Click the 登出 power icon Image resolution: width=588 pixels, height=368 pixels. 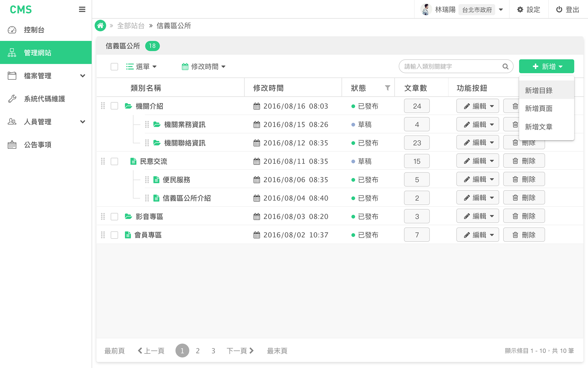[559, 10]
